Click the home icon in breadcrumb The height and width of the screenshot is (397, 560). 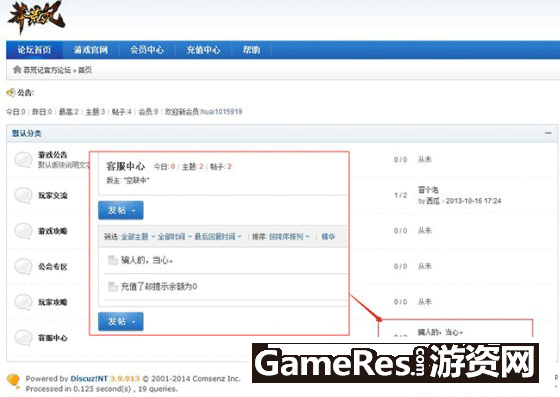[x=17, y=69]
